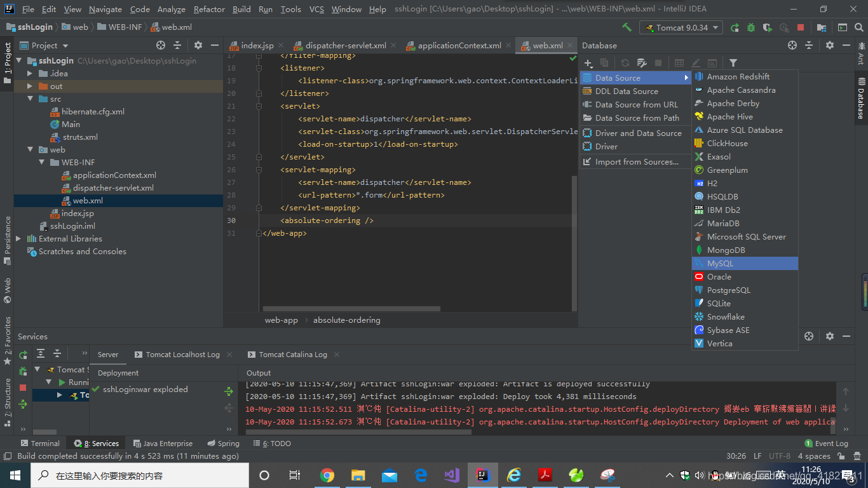Image resolution: width=868 pixels, height=488 pixels.
Task: Open Tomcat Localhost Log tab
Action: (x=182, y=355)
